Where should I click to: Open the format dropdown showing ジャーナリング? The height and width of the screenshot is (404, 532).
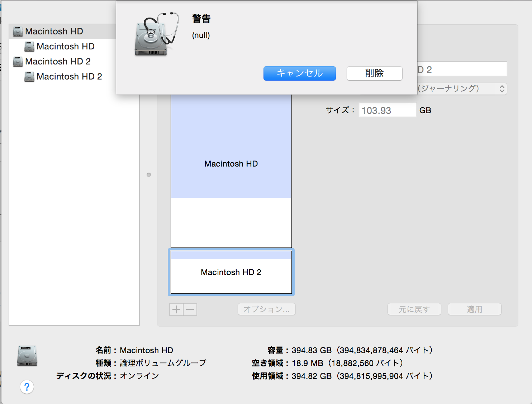click(462, 89)
